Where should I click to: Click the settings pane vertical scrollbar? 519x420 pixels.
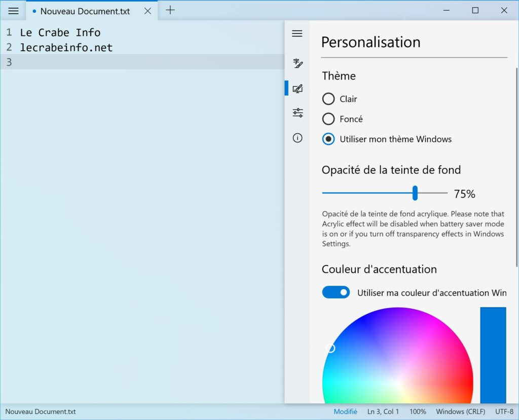click(x=516, y=167)
